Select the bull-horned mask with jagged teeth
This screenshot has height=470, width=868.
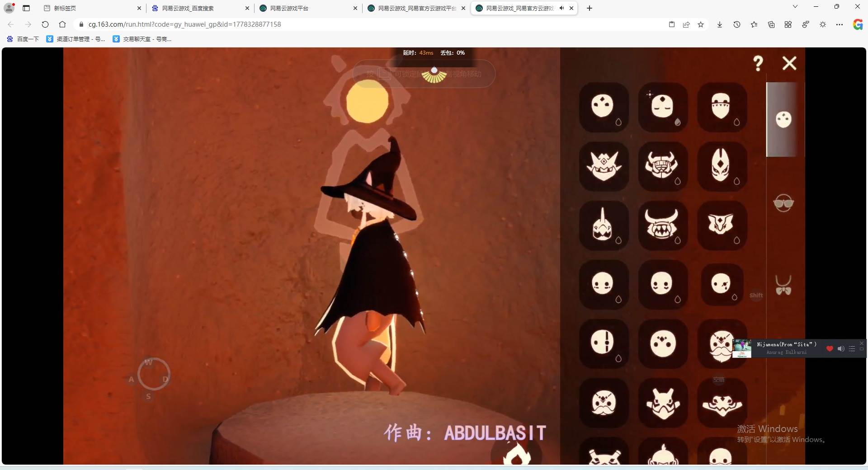click(x=663, y=225)
